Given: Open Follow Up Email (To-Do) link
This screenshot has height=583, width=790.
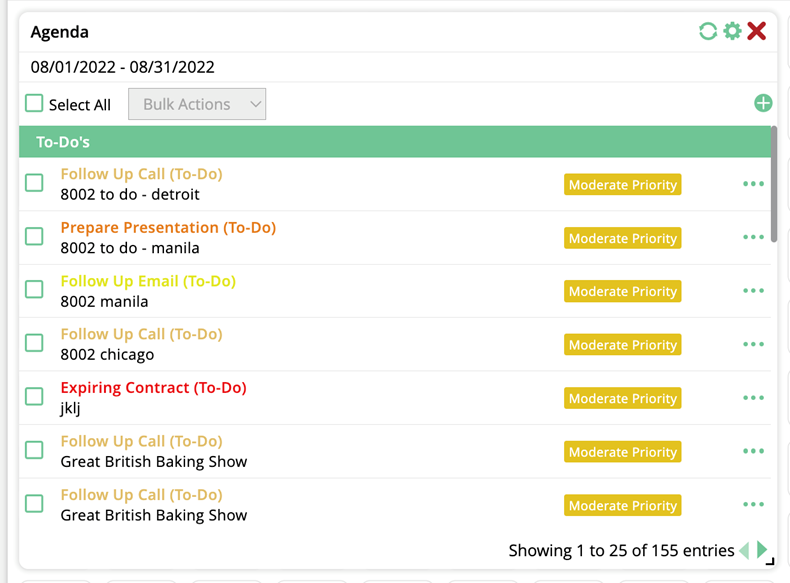Looking at the screenshot, I should [x=148, y=281].
